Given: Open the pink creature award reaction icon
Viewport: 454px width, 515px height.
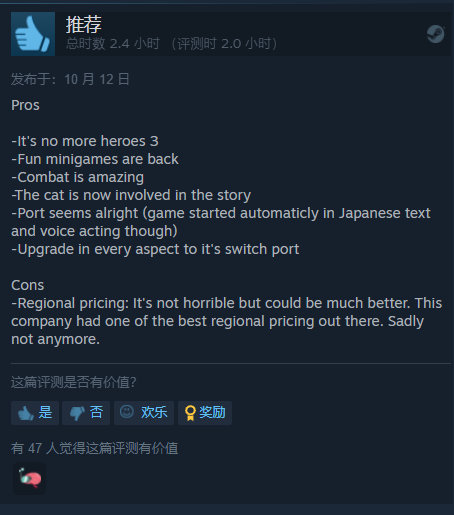Looking at the screenshot, I should click(x=29, y=478).
